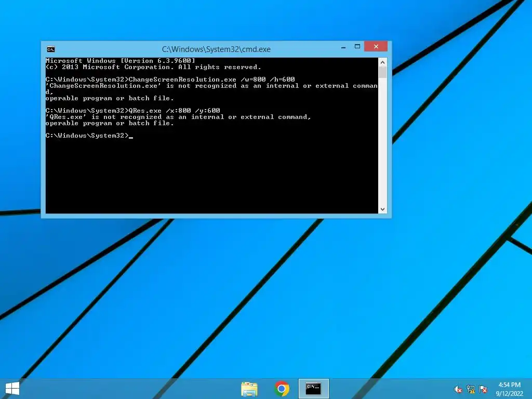The image size is (532, 399).
Task: Click the cmd scrollbar up arrow
Action: click(x=382, y=62)
